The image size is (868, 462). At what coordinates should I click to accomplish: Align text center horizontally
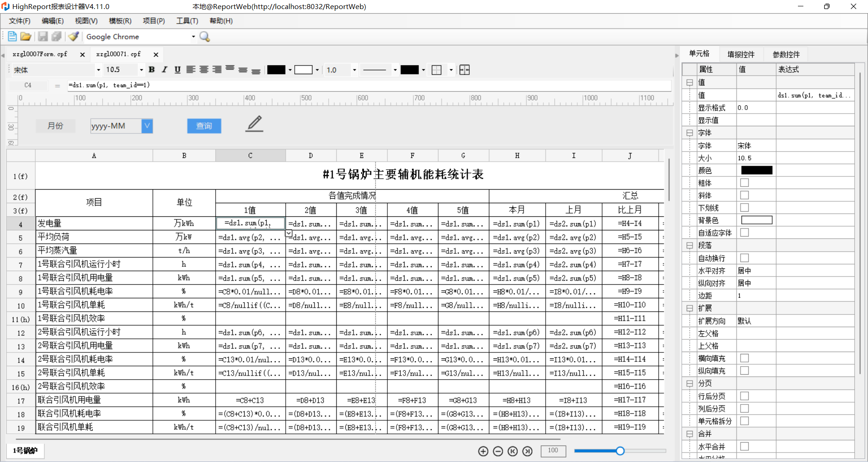(204, 70)
